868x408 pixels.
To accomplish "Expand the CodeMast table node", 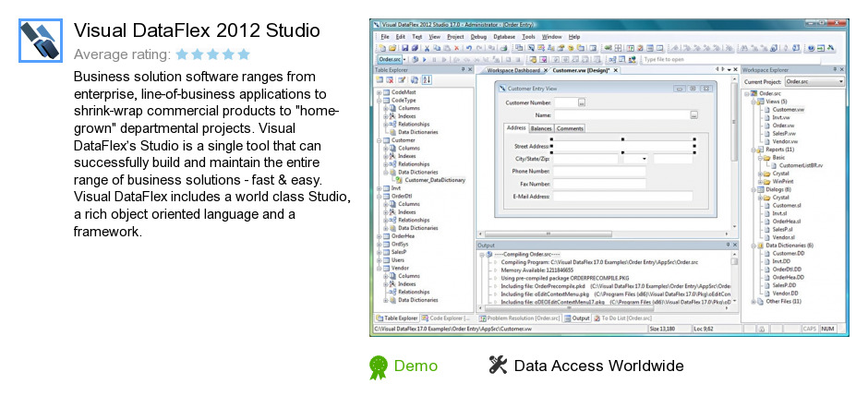I will click(380, 92).
